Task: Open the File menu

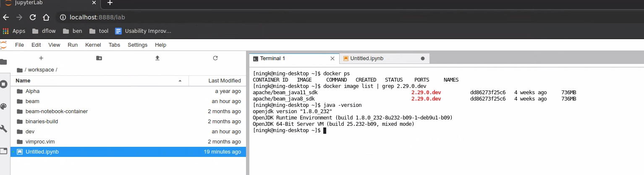Action: click(19, 45)
